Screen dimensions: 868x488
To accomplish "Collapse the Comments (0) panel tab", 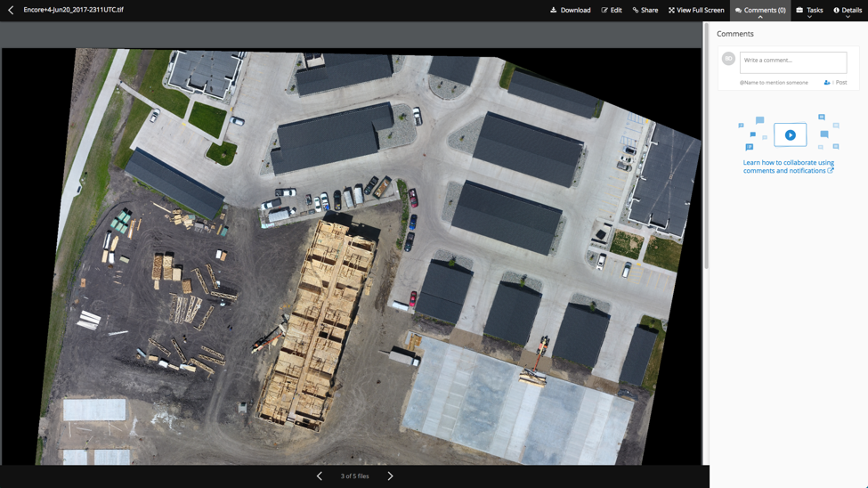I will (x=760, y=11).
